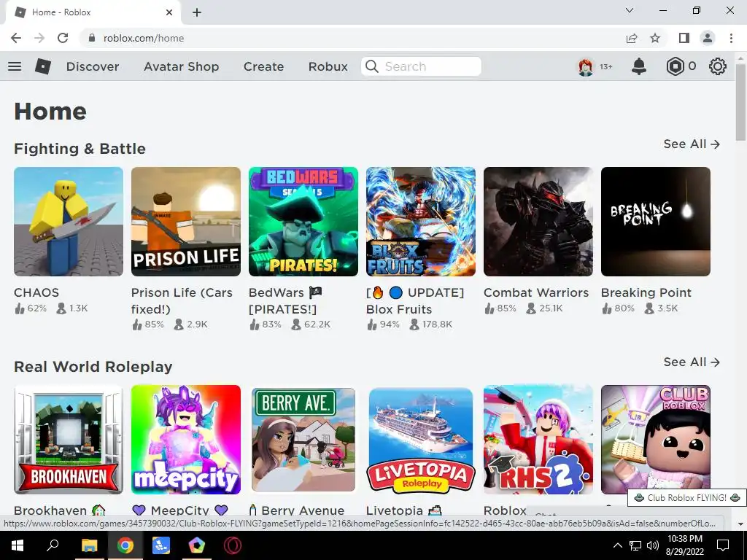
Task: Open the BedWars Pirates thumbnail
Action: [303, 222]
